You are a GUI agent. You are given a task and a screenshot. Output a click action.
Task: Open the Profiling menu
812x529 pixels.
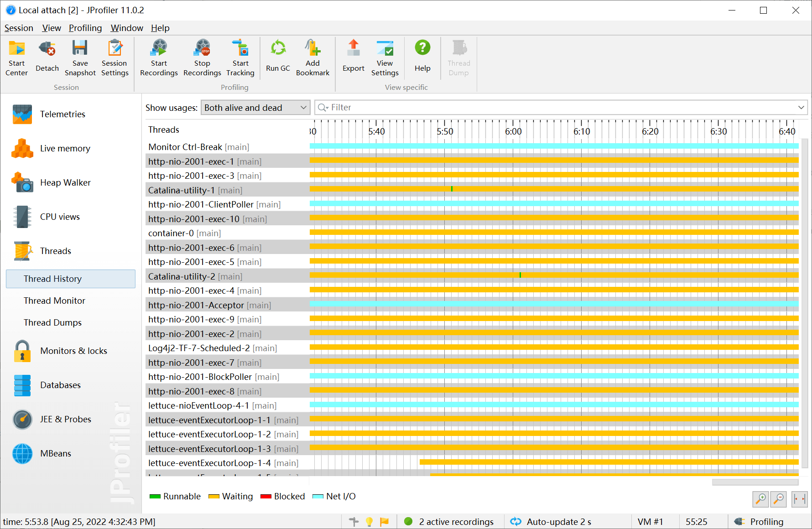pos(85,28)
